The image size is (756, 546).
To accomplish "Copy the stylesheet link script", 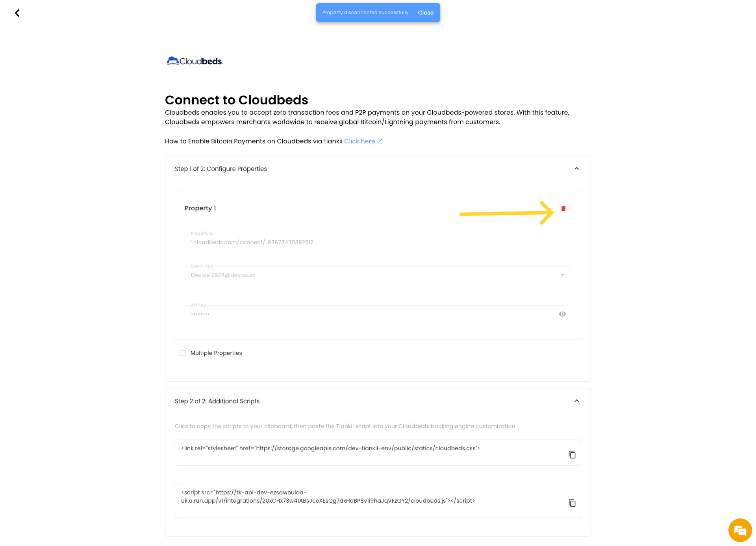I will pos(572,455).
